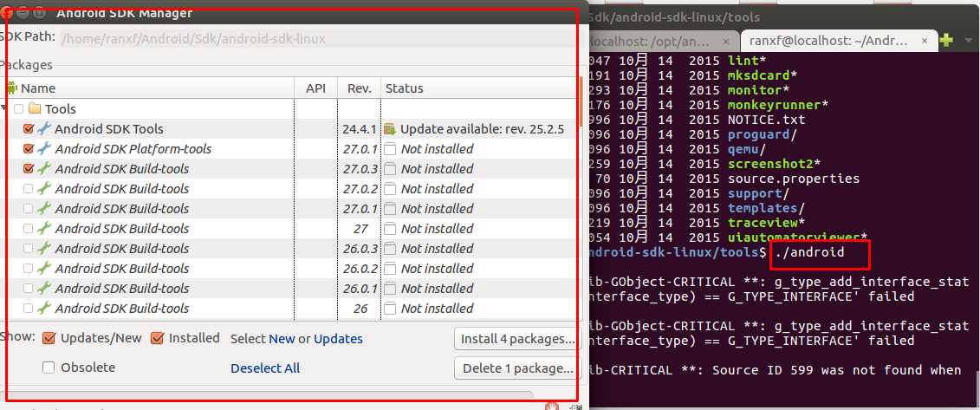The image size is (980, 410).
Task: Check Build-tools 26.0.2 checkbox
Action: click(28, 269)
